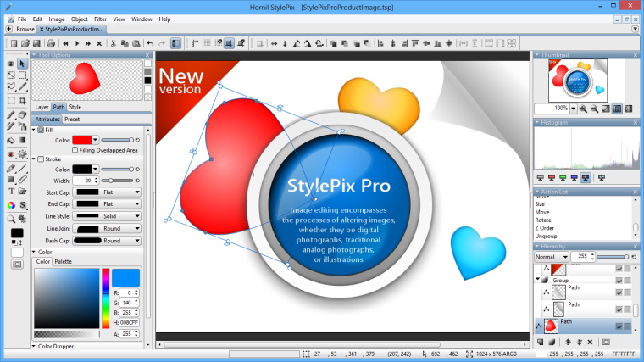The height and width of the screenshot is (362, 644).
Task: Select Rotate in the Action List
Action: click(543, 220)
